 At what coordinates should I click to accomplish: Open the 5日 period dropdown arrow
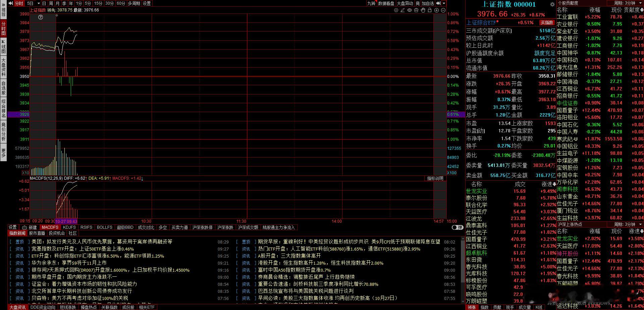39,3
